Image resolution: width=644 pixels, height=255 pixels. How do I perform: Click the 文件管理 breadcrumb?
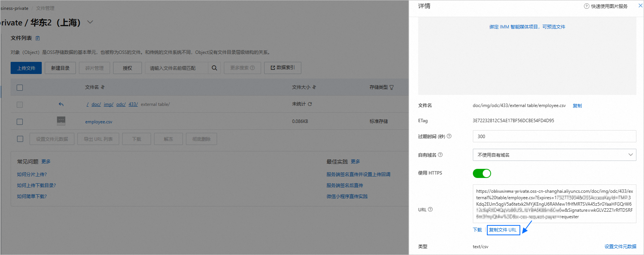[x=45, y=8]
